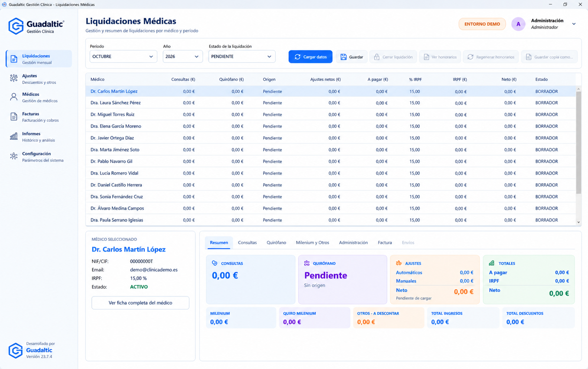Click the Ajustes card icon

pyautogui.click(x=399, y=263)
